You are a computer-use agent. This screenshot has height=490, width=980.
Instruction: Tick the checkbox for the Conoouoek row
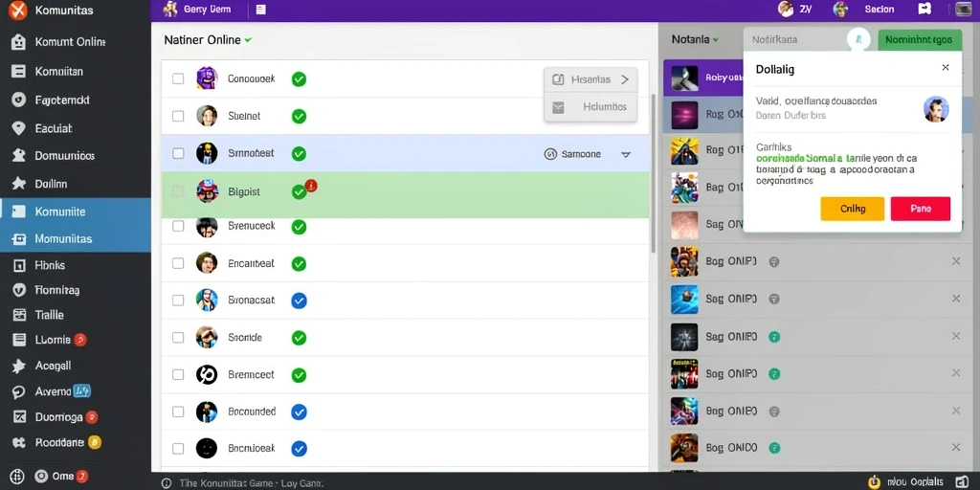(x=178, y=78)
